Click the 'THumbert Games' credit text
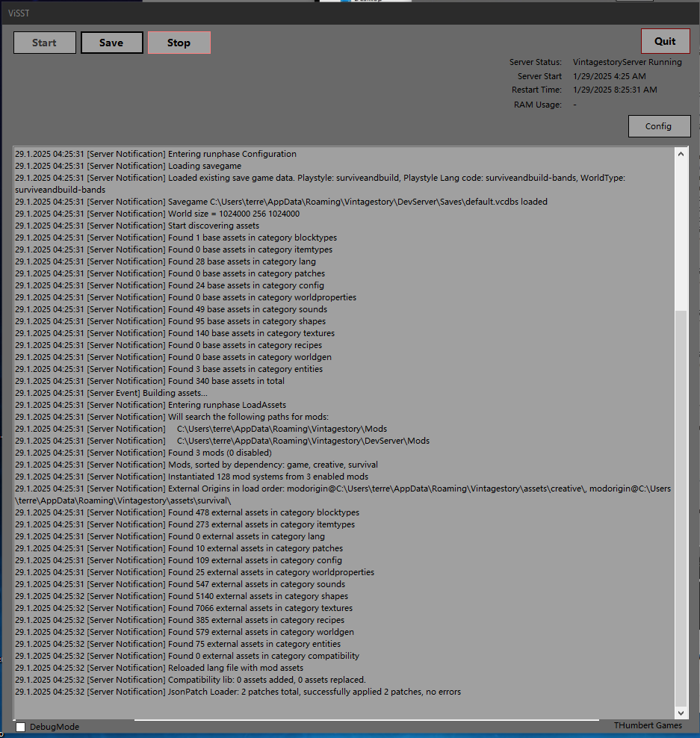 click(x=648, y=725)
